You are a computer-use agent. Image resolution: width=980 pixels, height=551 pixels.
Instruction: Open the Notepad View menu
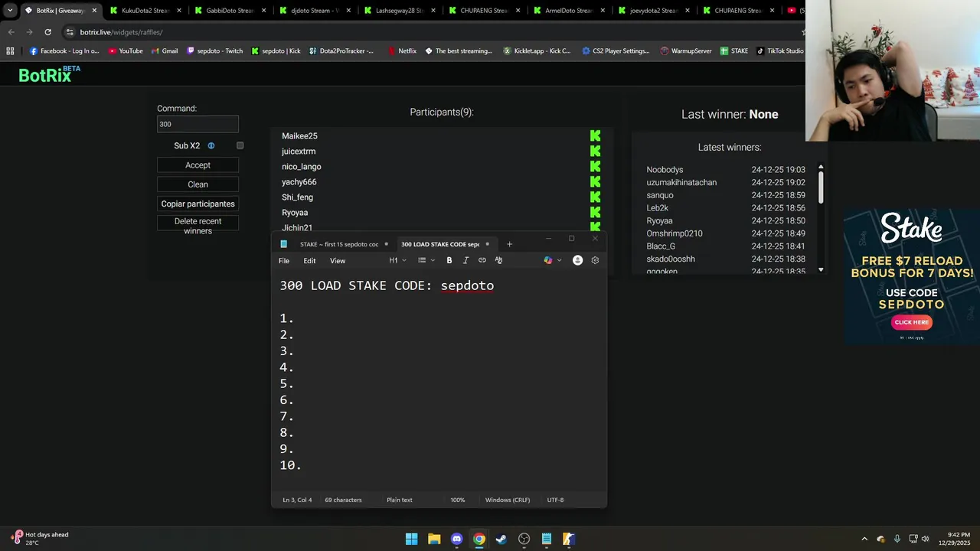coord(338,261)
